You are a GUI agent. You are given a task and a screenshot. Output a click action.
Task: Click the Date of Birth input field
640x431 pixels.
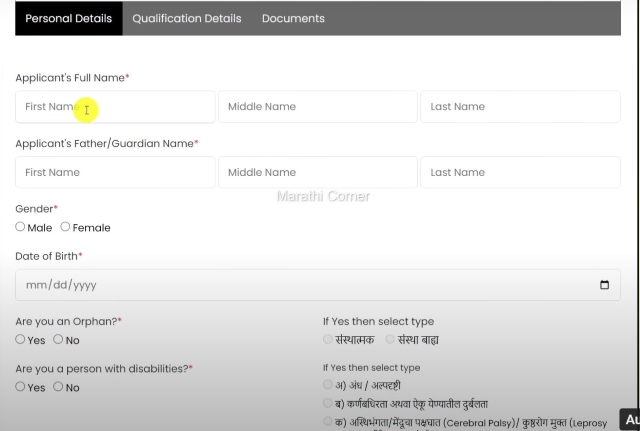[x=318, y=285]
